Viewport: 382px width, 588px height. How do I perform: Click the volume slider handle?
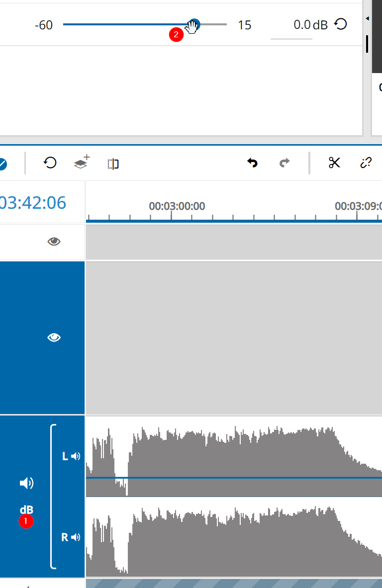click(194, 24)
